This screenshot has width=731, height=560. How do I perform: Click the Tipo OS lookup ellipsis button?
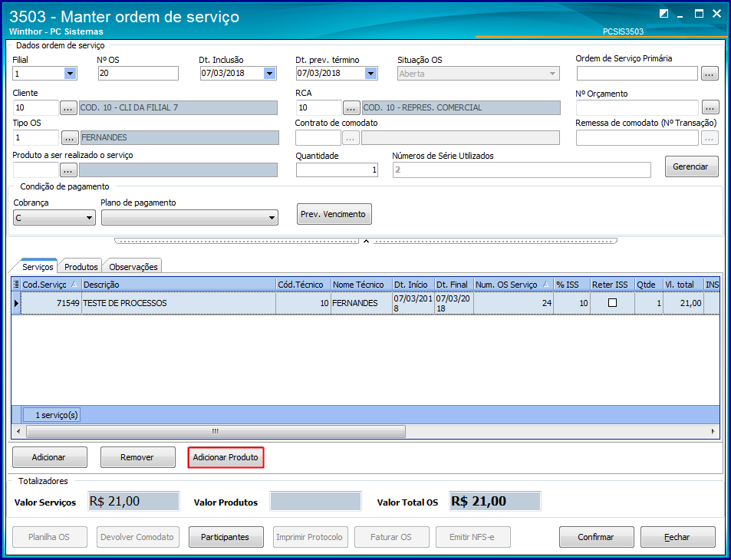pos(68,138)
